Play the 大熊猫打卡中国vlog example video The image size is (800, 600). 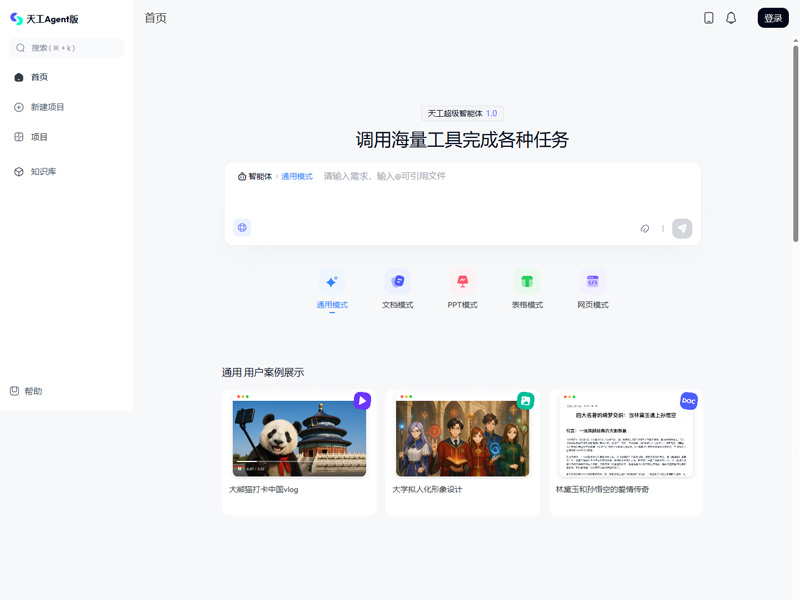[361, 400]
